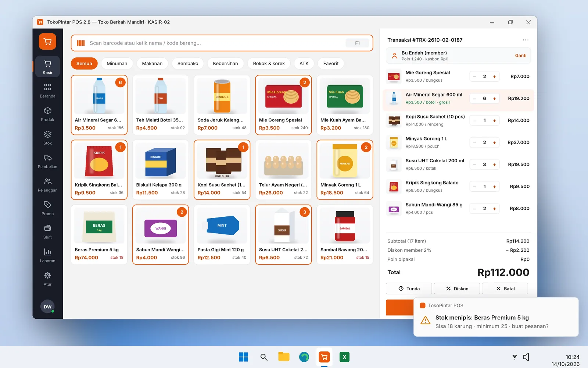This screenshot has height=368, width=588.
Task: Apply a discount with the Diskon button
Action: (457, 289)
